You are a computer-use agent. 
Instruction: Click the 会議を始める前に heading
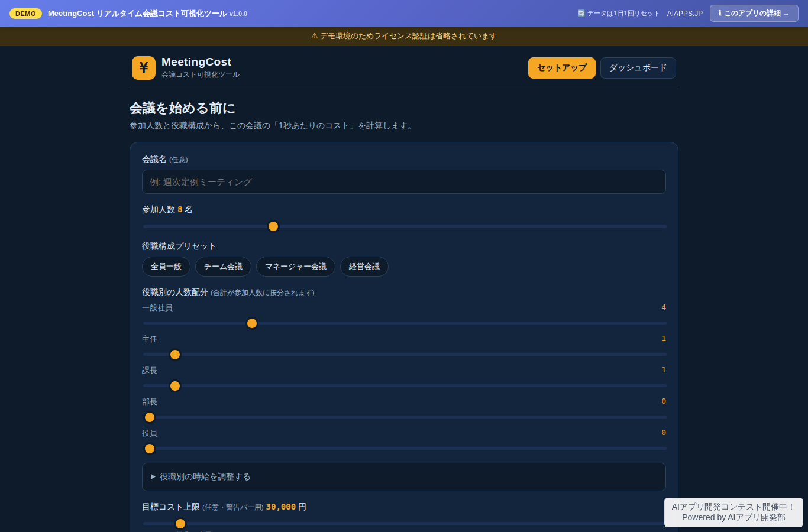(182, 108)
